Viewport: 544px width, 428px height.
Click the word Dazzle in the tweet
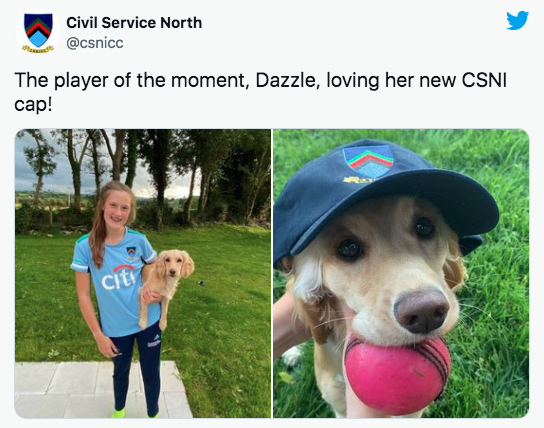click(286, 80)
